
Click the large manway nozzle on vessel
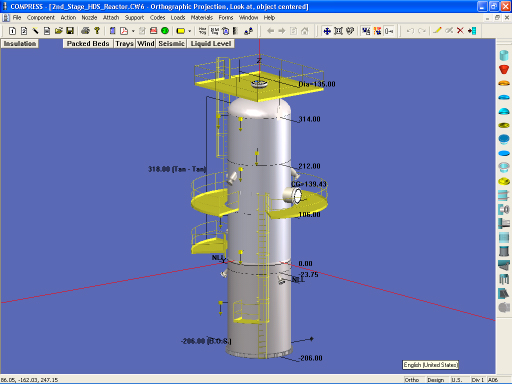(x=293, y=196)
